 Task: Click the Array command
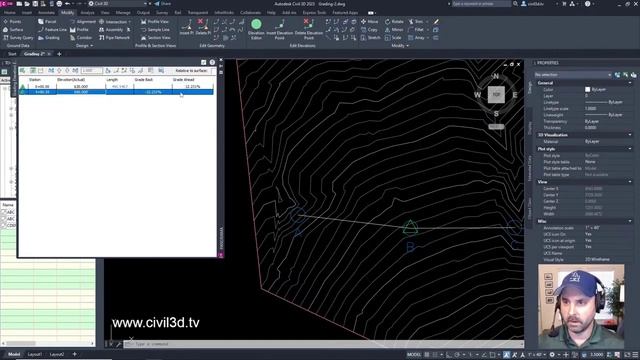416,38
